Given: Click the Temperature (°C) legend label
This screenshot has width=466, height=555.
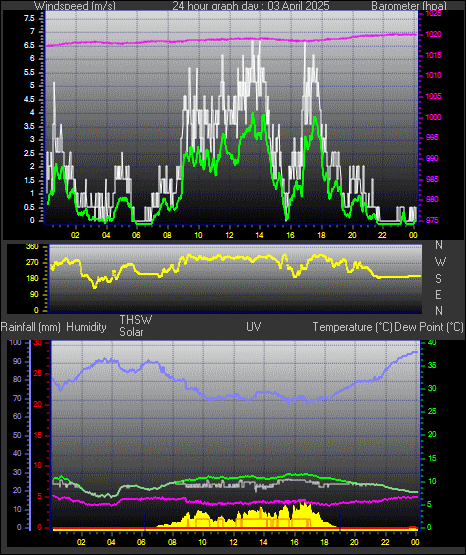Looking at the screenshot, I should (352, 327).
